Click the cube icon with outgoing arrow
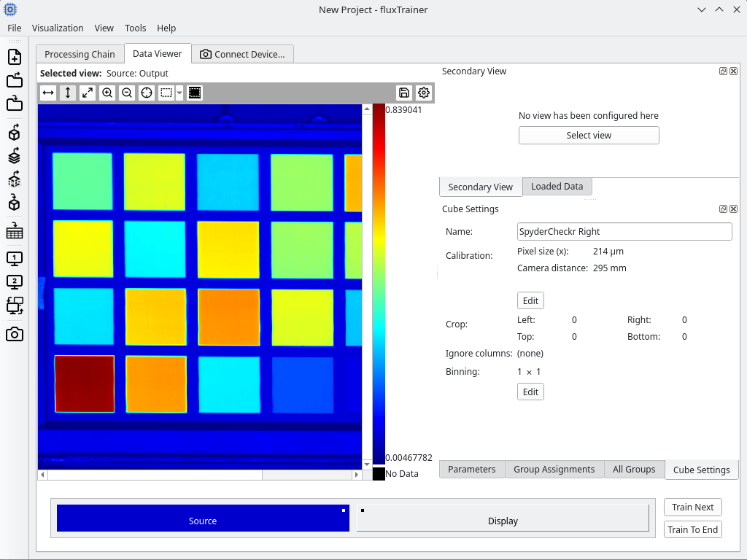Image resolution: width=747 pixels, height=560 pixels. 15,133
